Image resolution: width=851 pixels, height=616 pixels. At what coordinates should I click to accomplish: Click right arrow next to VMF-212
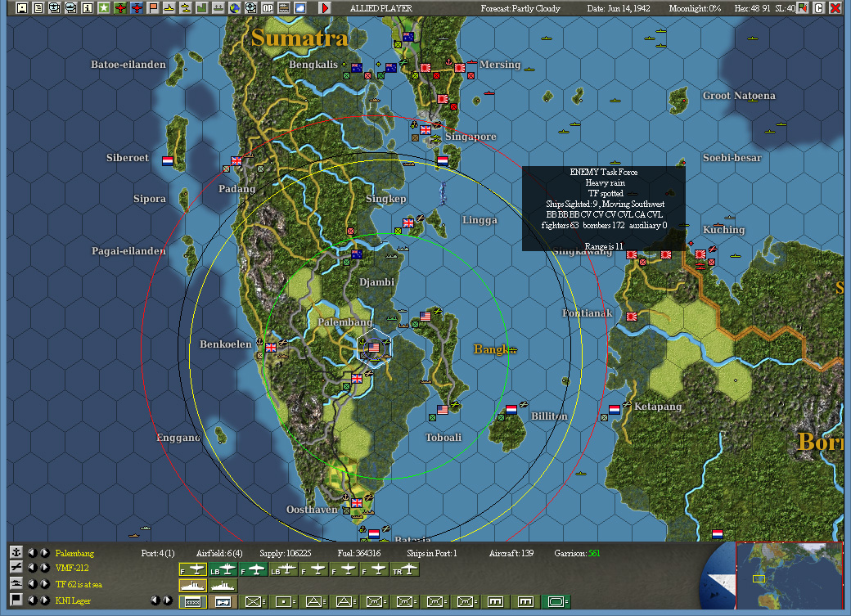click(44, 568)
